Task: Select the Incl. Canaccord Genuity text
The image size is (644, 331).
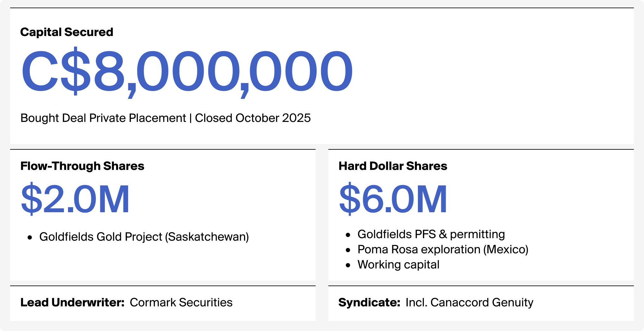Action: [x=469, y=303]
